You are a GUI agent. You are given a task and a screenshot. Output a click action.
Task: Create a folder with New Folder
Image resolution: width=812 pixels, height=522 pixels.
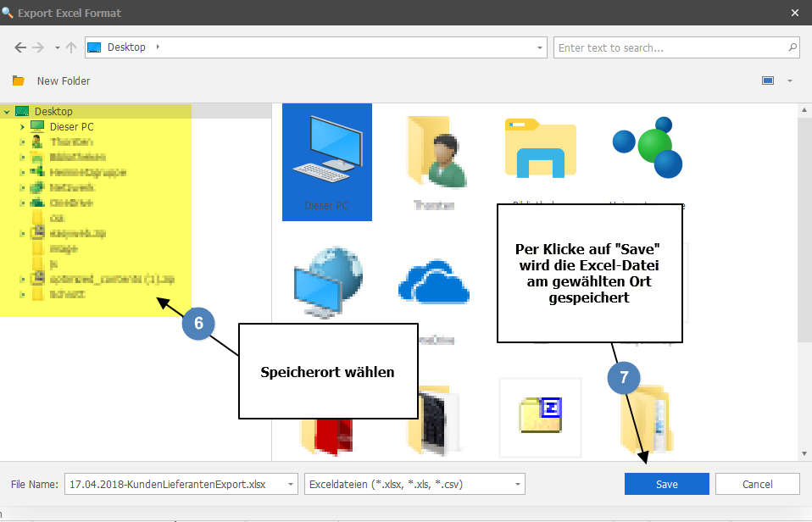coord(64,81)
